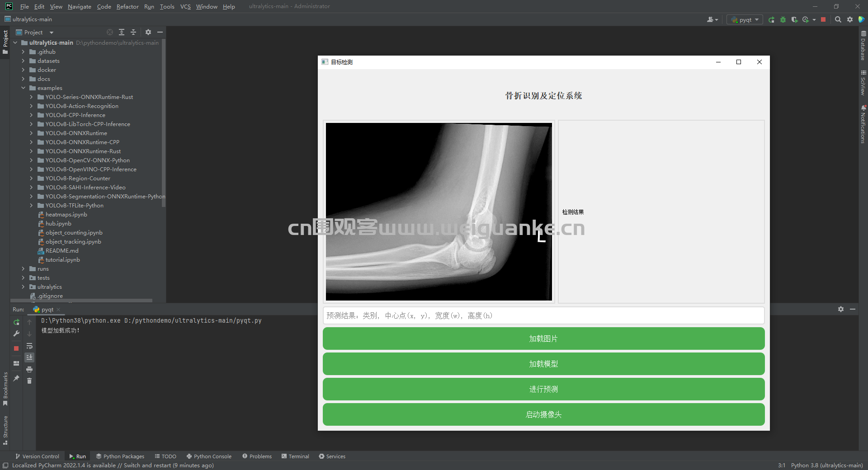Clear the Run console output
Image resolution: width=868 pixels, height=470 pixels.
(29, 381)
